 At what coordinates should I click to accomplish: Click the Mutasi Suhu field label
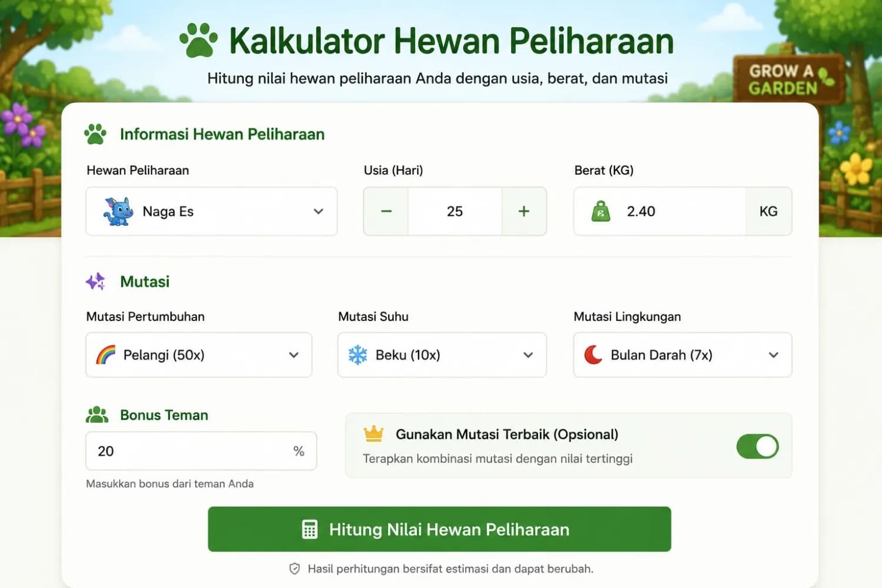[x=373, y=317]
